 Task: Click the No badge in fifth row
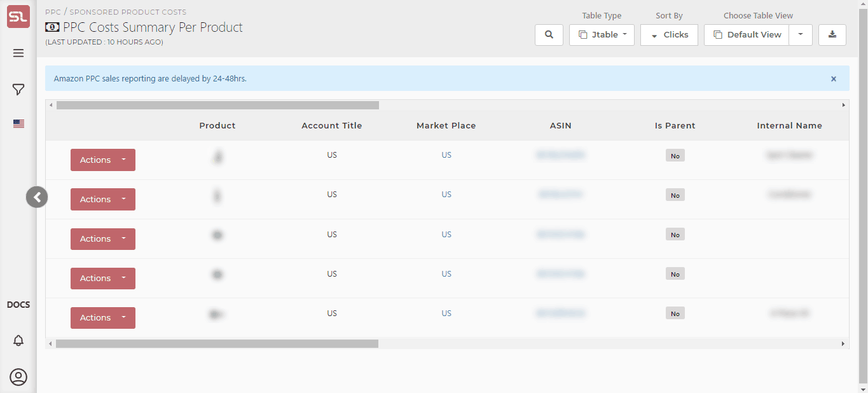point(675,314)
